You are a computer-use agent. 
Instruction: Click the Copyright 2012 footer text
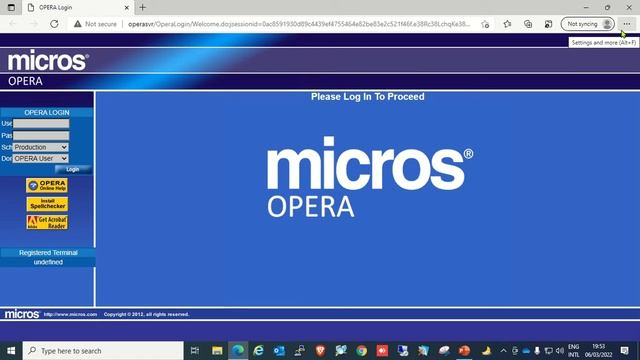click(x=146, y=314)
